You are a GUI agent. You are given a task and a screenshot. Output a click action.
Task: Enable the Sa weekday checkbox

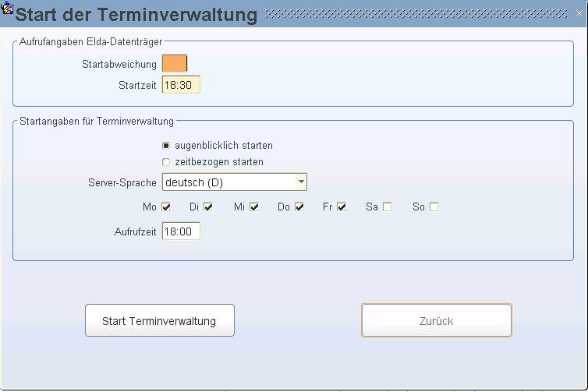click(x=388, y=207)
